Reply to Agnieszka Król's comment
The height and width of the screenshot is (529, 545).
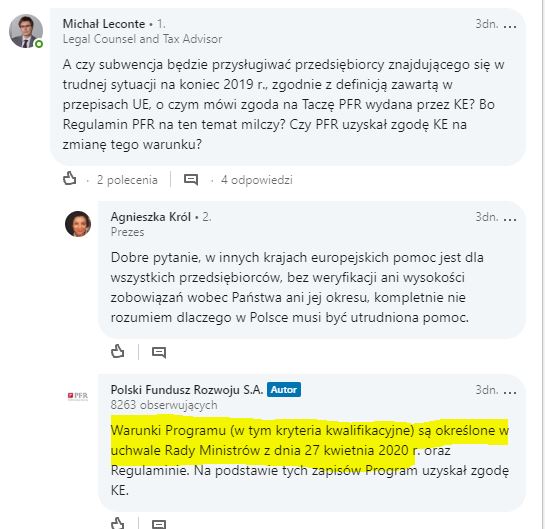pyautogui.click(x=159, y=352)
